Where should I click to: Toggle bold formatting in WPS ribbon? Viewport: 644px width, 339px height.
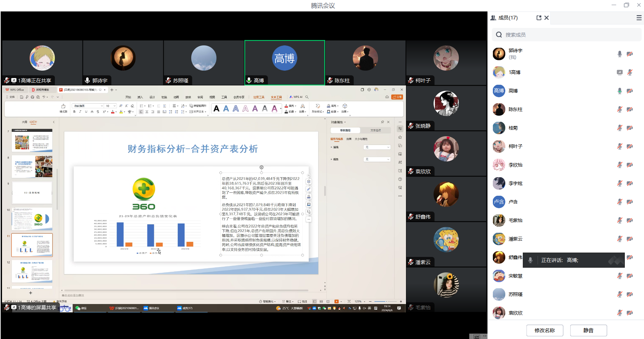coord(74,112)
